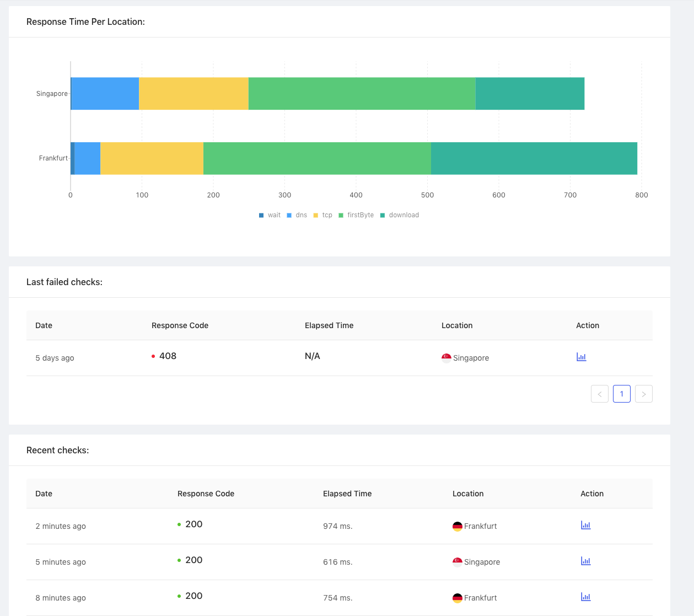694x616 pixels.
Task: Open chart icon for 8 minutes ago check
Action: (x=585, y=597)
